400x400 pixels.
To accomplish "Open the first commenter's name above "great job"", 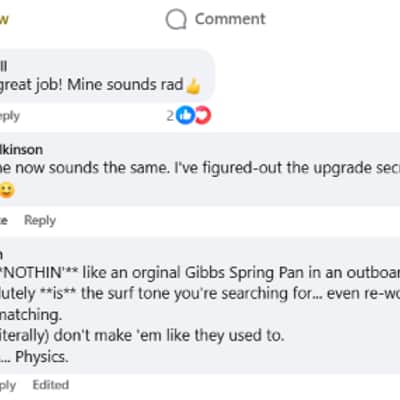I will point(3,66).
